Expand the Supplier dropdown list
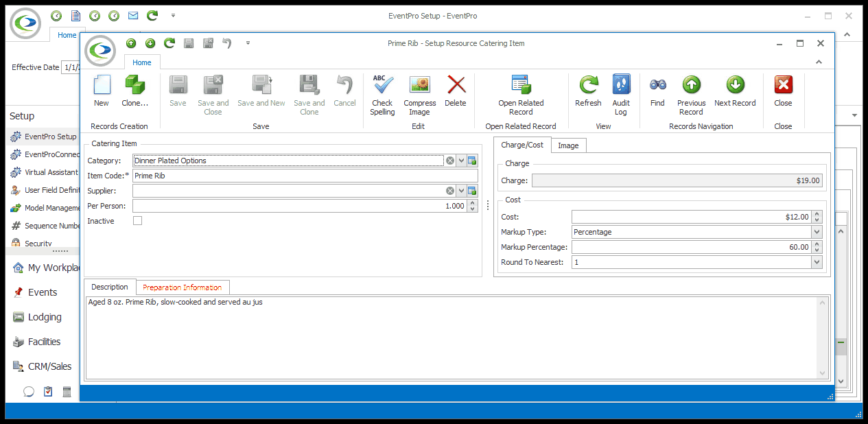868x424 pixels. pyautogui.click(x=462, y=191)
